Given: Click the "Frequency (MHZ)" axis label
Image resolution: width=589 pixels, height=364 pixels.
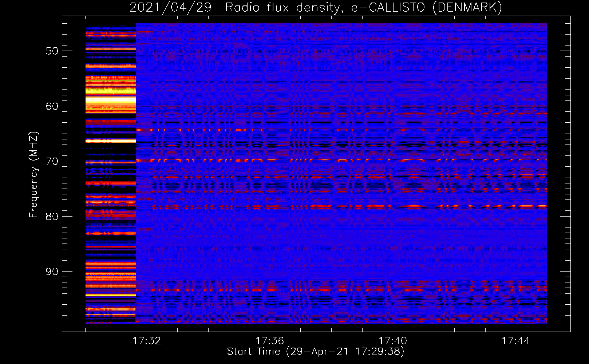Looking at the screenshot, I should 33,175.
